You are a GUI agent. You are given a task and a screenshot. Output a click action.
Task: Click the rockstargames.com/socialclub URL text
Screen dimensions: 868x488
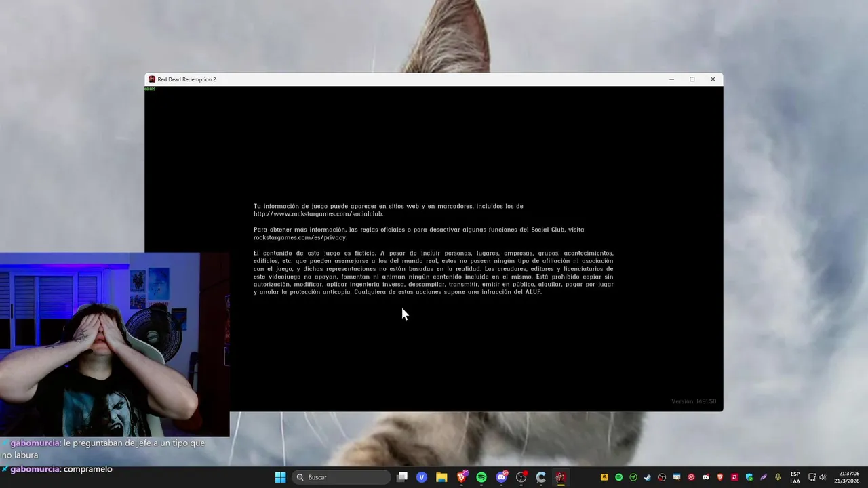(x=318, y=214)
